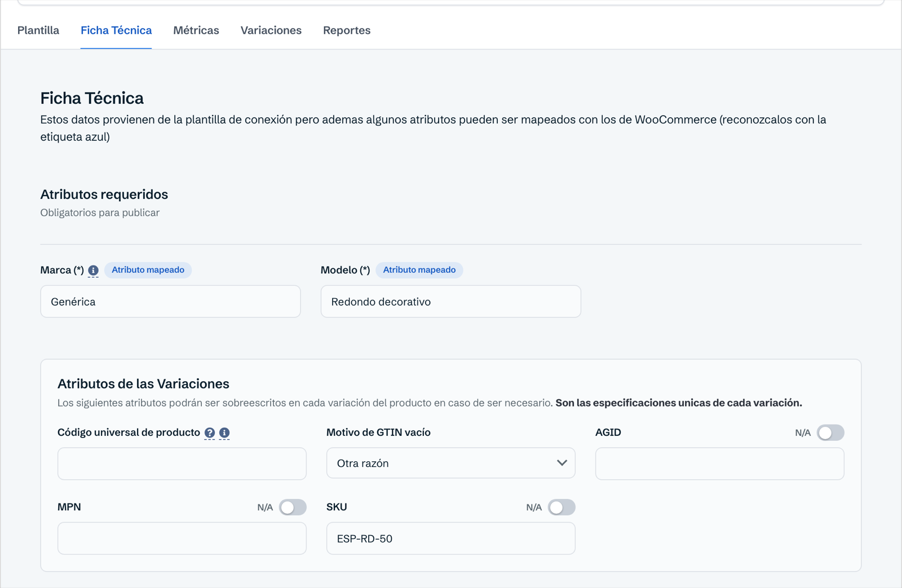Focus the Código universal de producto input
Image resolution: width=902 pixels, height=588 pixels.
coord(182,464)
